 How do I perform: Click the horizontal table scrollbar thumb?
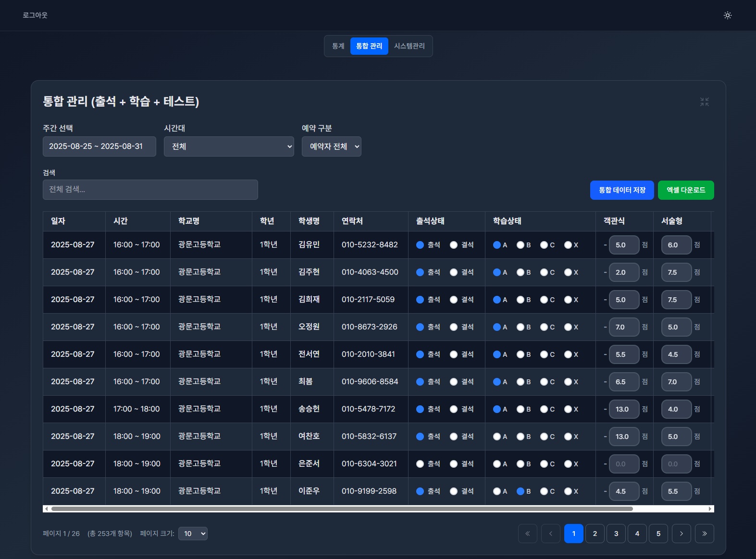(x=342, y=509)
